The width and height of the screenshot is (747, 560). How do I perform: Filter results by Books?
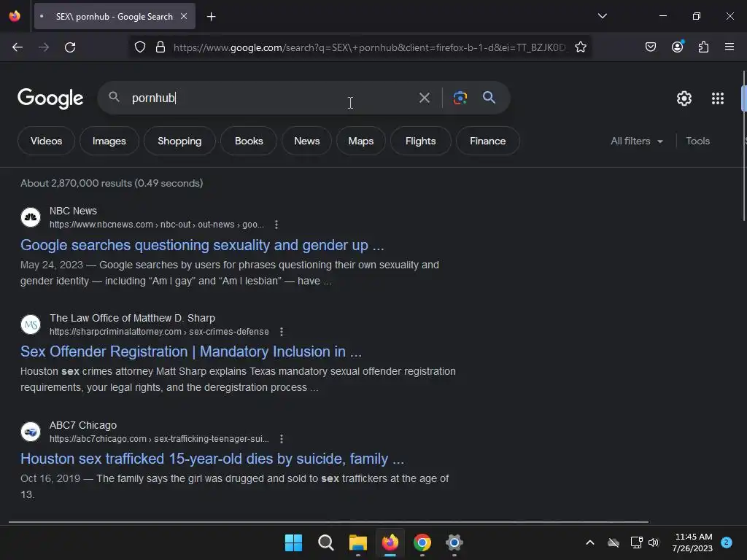point(249,141)
